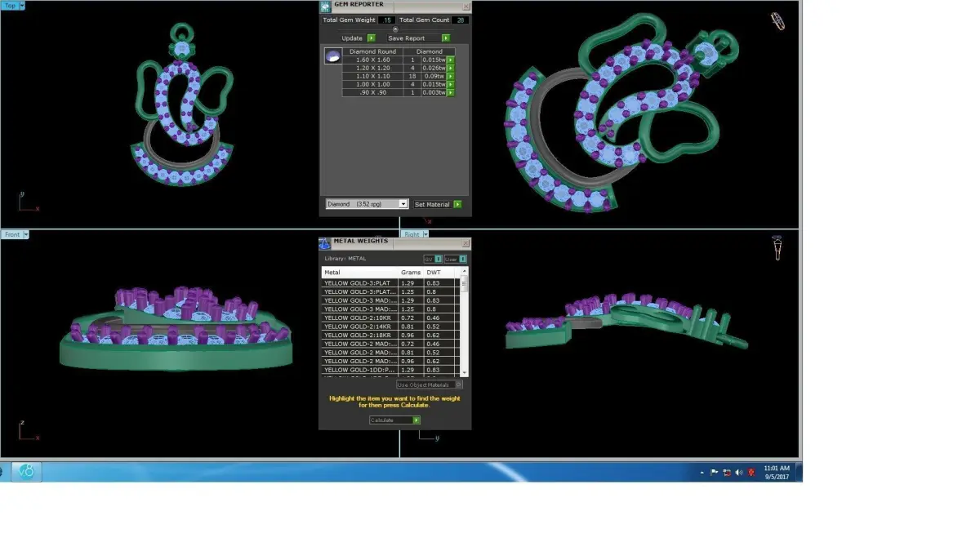Click the Grams column header
Screen dimensions: 980x551
411,273
